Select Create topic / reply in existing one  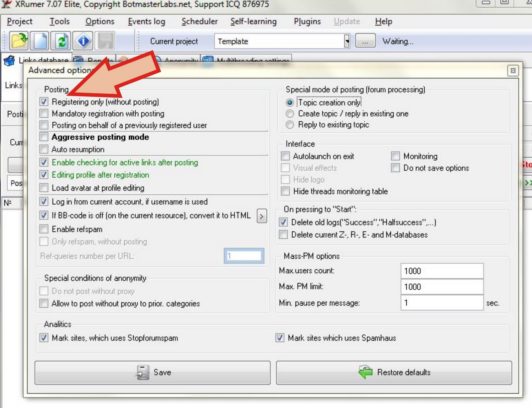pyautogui.click(x=290, y=114)
